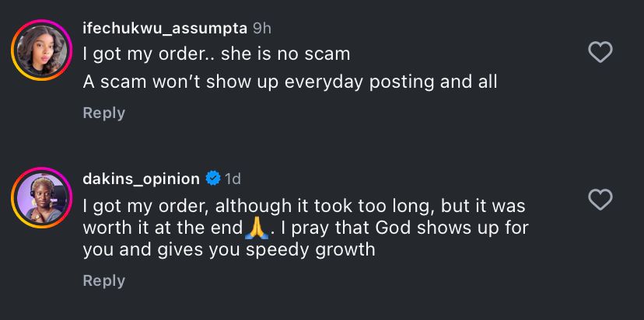Open ifechukwu_assumpta's profile picture

coord(41,51)
